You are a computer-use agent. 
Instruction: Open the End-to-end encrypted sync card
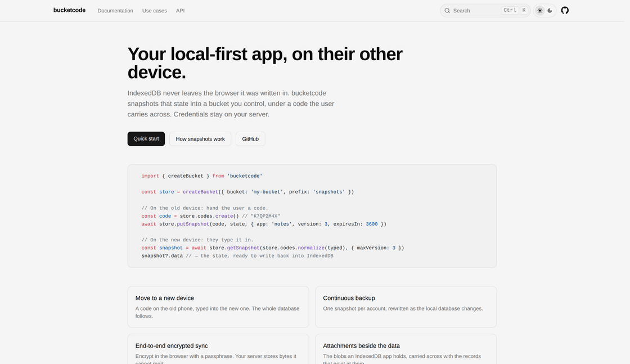coord(218,349)
